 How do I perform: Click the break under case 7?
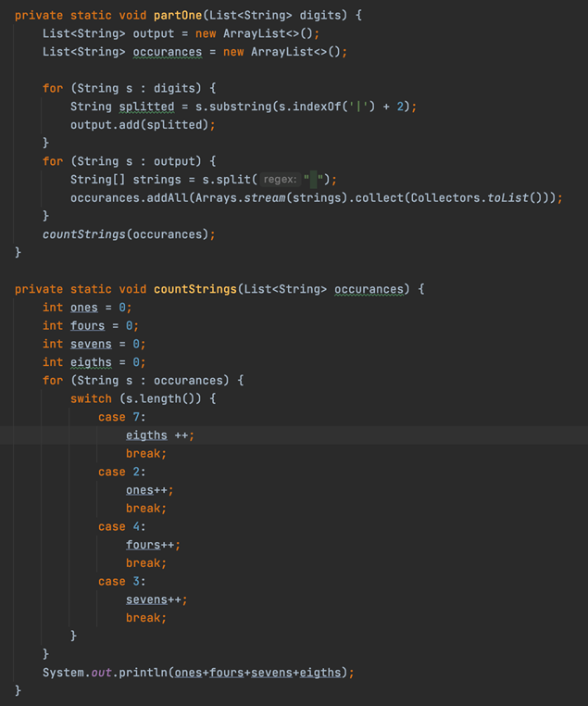pyautogui.click(x=143, y=454)
